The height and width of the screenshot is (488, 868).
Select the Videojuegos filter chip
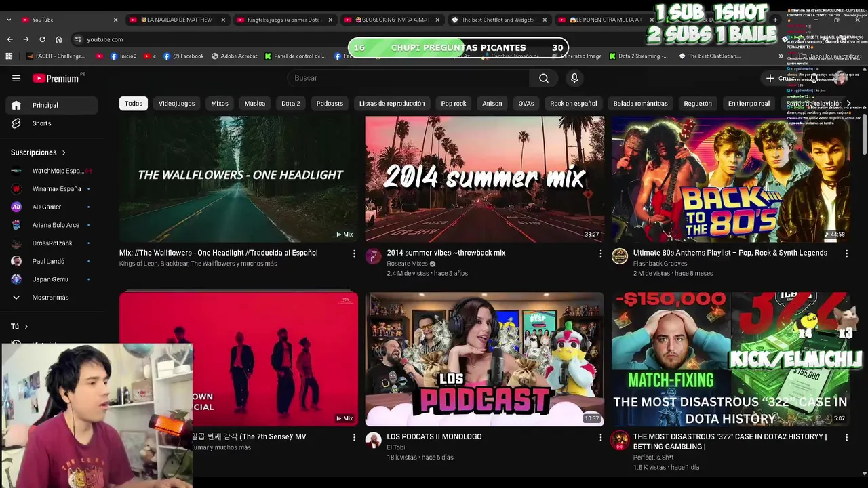(176, 104)
